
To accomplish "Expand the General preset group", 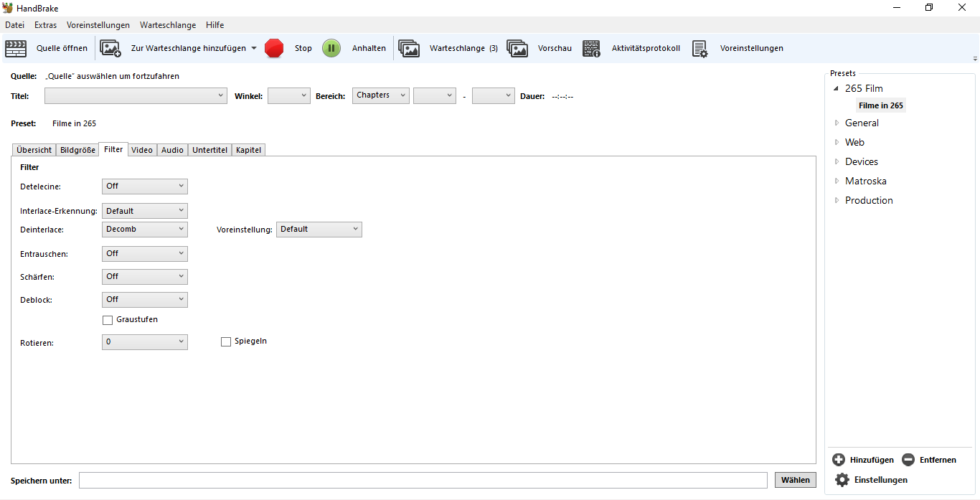I will [837, 123].
